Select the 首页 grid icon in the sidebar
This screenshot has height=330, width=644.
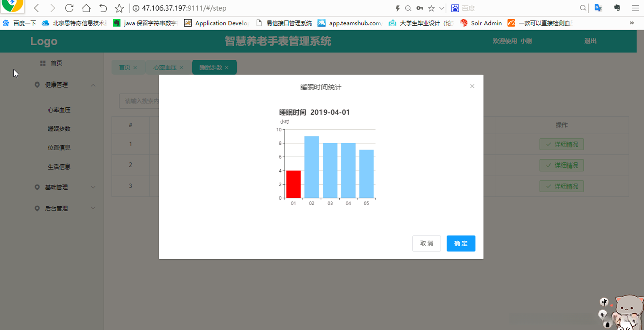click(x=43, y=63)
